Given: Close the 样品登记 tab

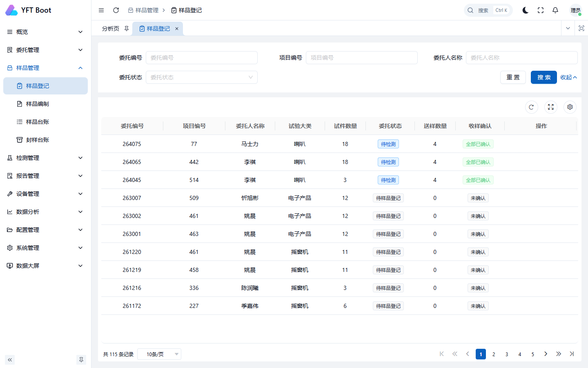Looking at the screenshot, I should [177, 29].
